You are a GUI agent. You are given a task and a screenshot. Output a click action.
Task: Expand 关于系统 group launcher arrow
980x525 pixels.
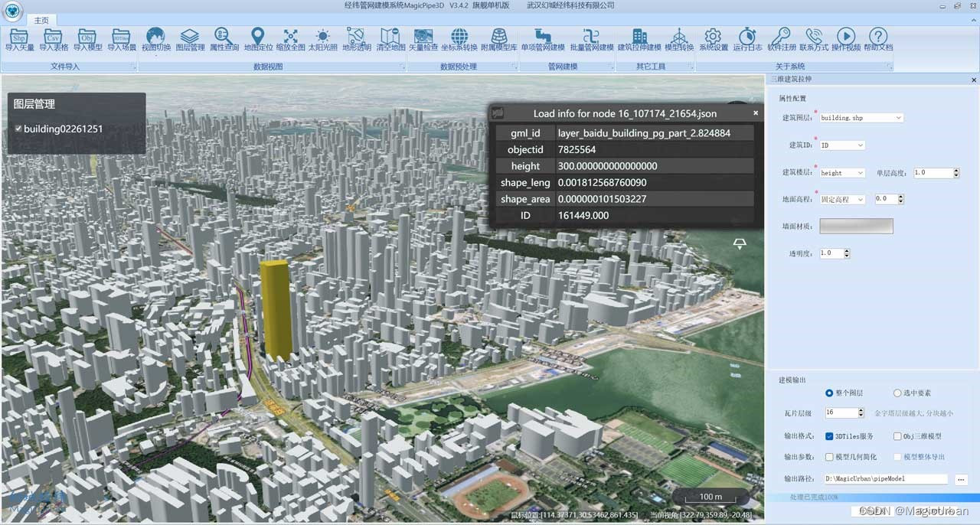889,67
